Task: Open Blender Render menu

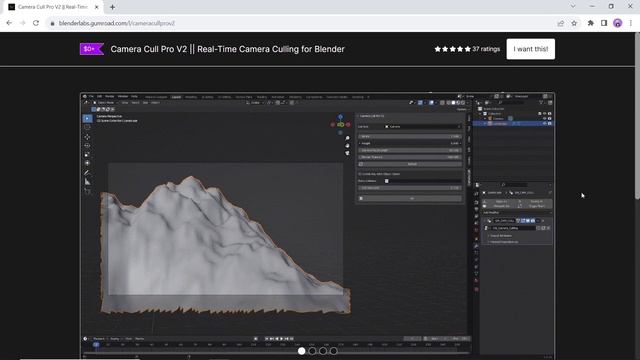Action: pyautogui.click(x=110, y=97)
